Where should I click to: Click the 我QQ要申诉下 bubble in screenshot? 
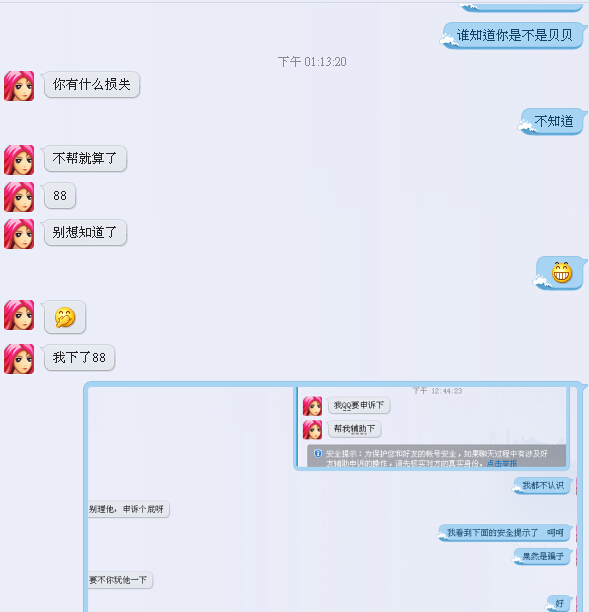(x=359, y=405)
